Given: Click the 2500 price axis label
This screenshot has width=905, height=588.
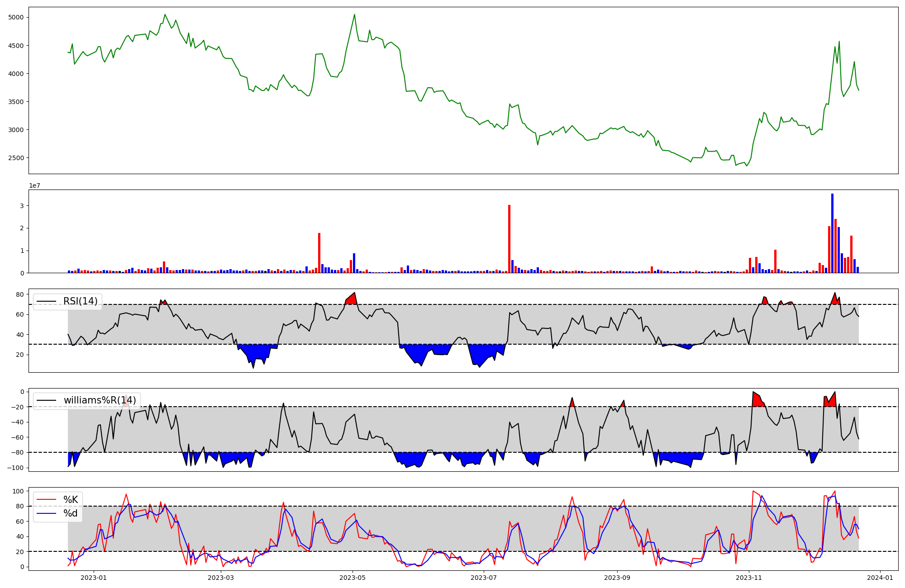Looking at the screenshot, I should [16, 158].
